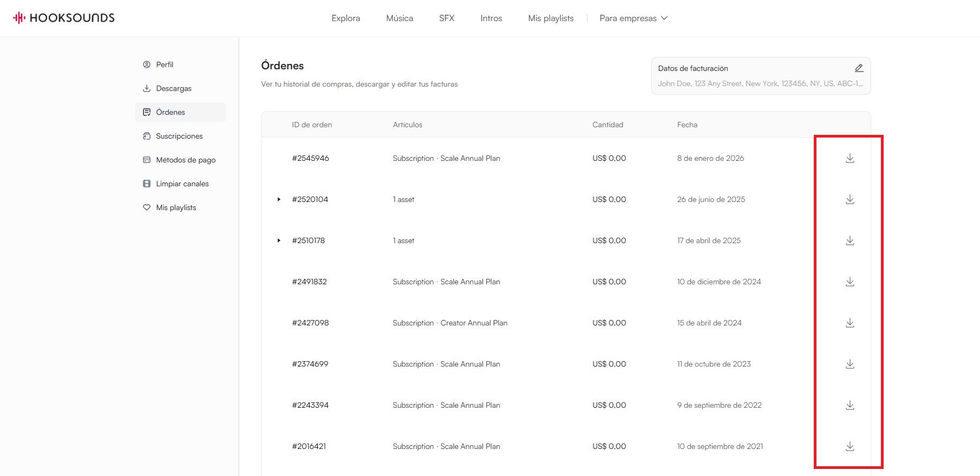This screenshot has width=980, height=476.
Task: Download invoice for order #2016421
Action: click(850, 446)
